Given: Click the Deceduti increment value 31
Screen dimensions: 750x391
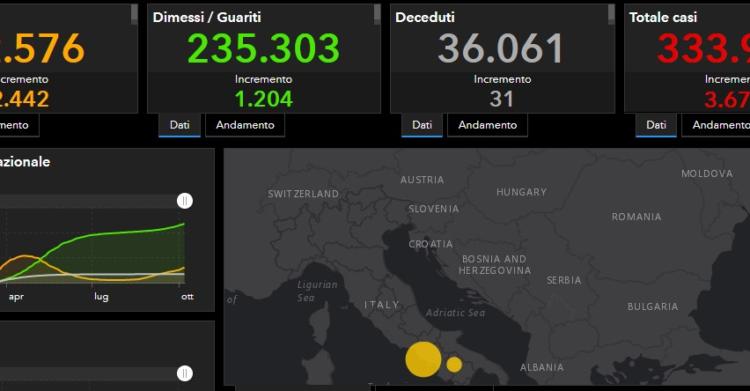Looking at the screenshot, I should [501, 99].
